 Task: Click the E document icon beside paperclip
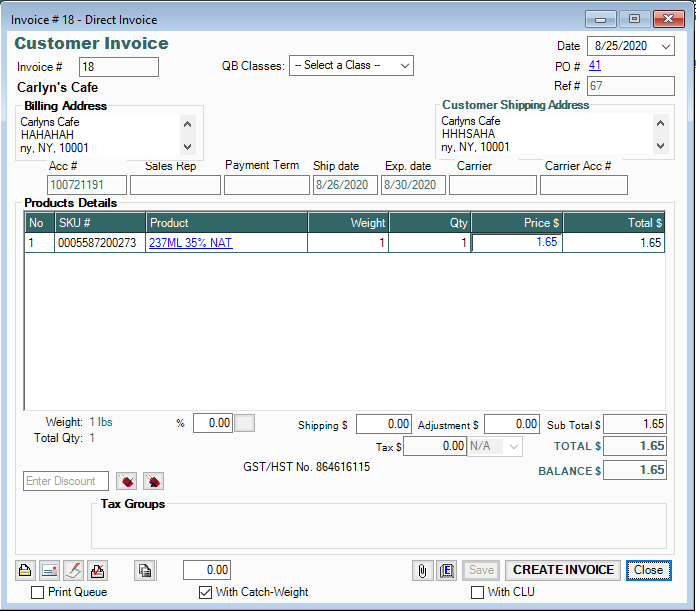pyautogui.click(x=447, y=570)
